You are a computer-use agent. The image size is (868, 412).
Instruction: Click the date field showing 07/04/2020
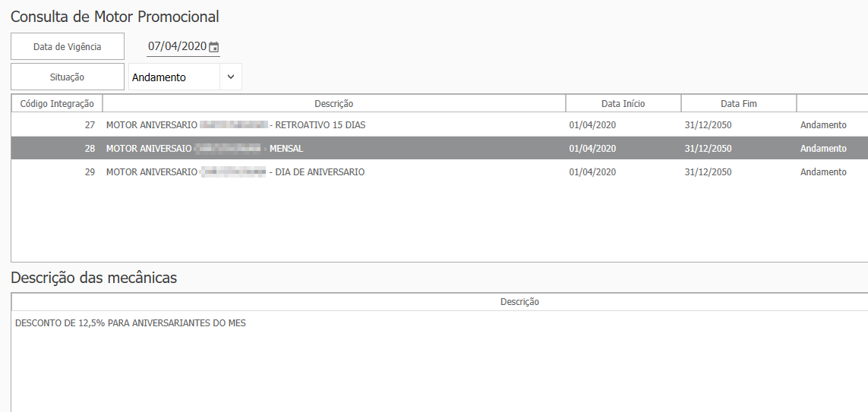click(177, 46)
